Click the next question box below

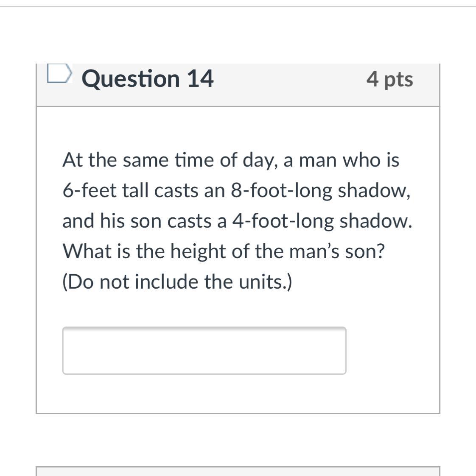click(238, 471)
